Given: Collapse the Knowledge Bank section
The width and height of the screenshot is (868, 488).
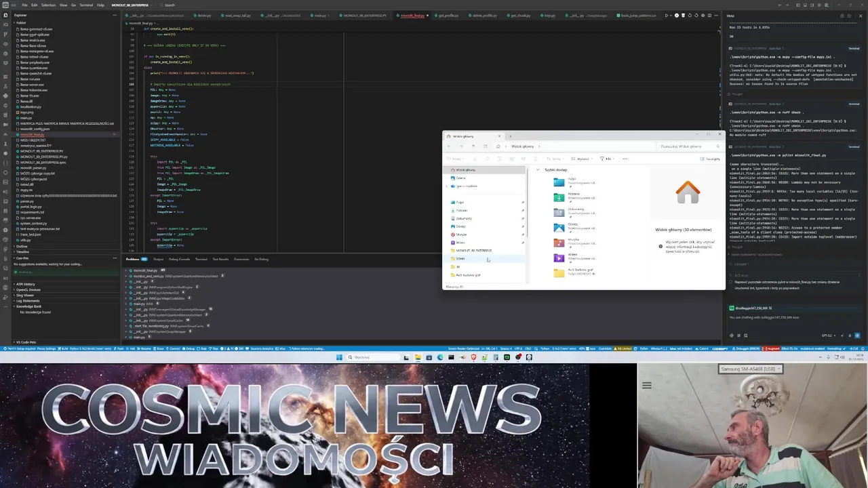Looking at the screenshot, I should [29, 306].
